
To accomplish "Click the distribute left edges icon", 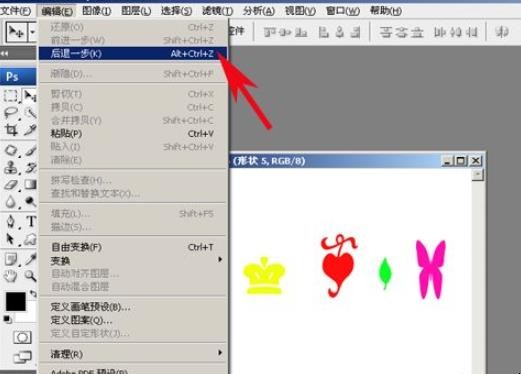I will click(x=440, y=32).
